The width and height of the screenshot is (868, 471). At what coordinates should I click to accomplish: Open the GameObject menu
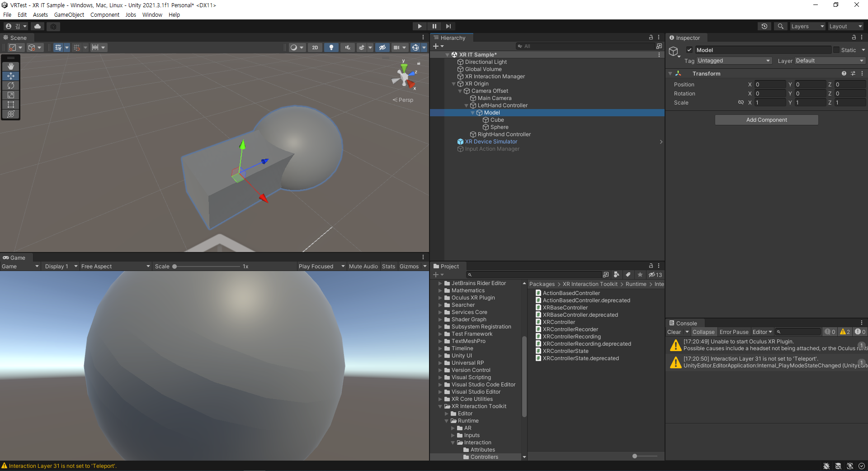coord(69,15)
